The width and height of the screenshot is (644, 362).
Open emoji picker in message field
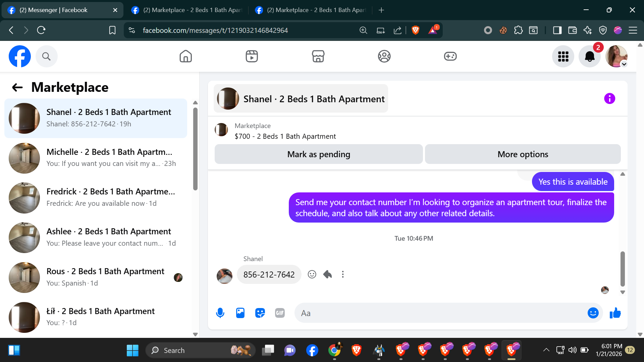pyautogui.click(x=593, y=313)
